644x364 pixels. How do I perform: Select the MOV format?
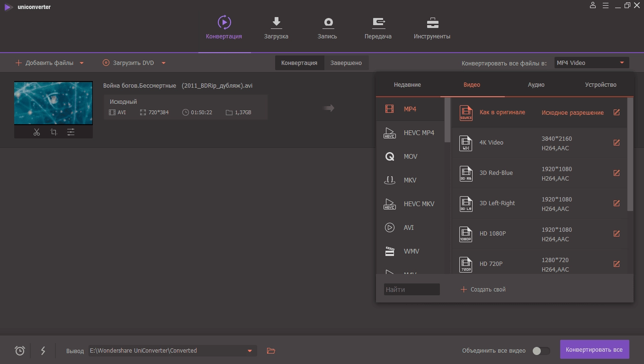click(x=410, y=156)
